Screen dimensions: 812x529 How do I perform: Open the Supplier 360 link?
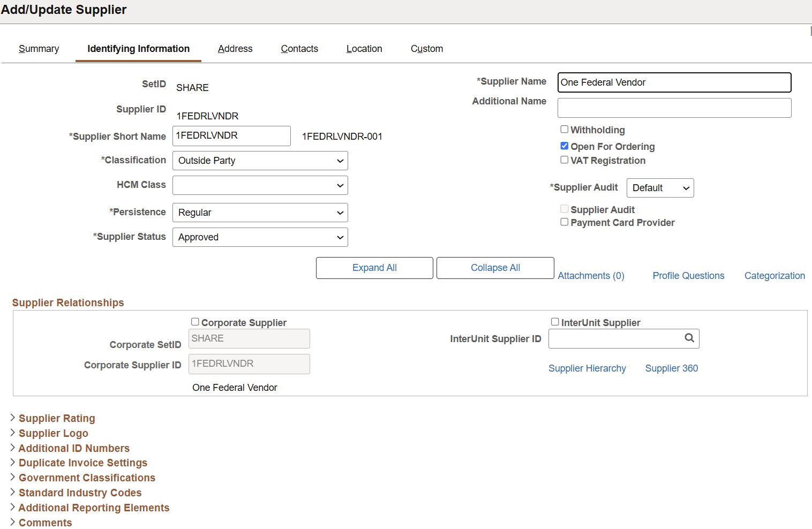click(x=671, y=368)
